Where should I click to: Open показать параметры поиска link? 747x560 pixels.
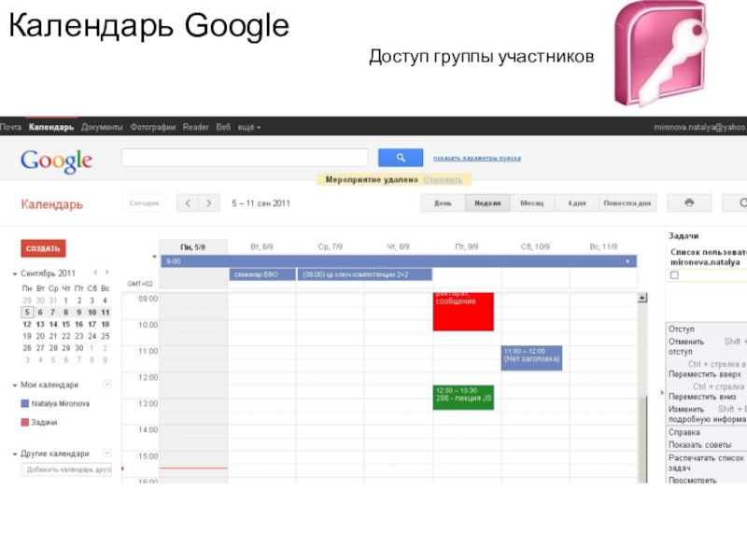click(x=477, y=158)
